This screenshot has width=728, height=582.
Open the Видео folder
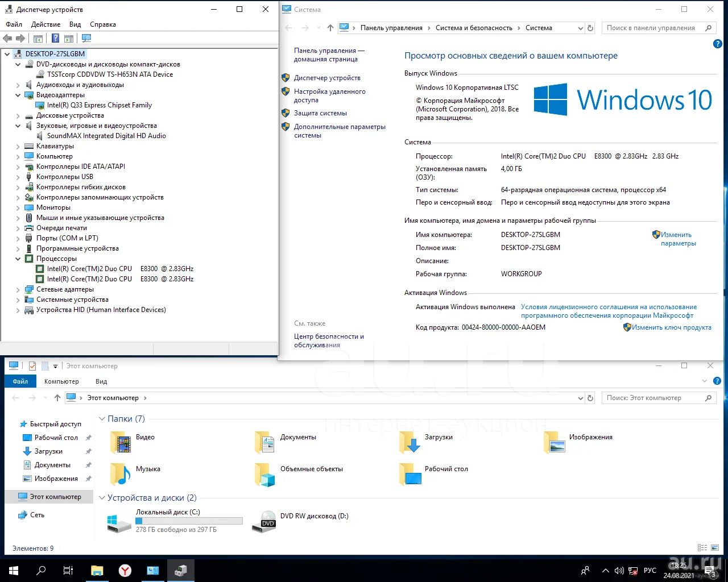pos(133,442)
